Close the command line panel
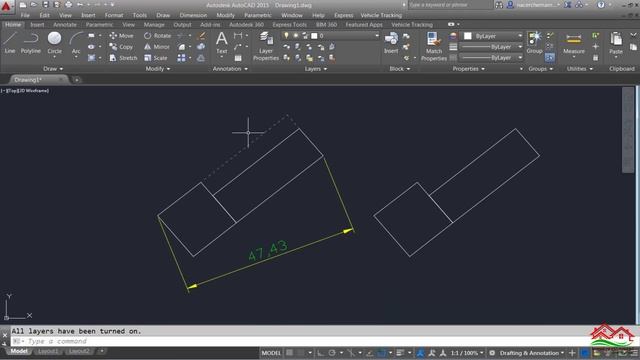Viewport: 640px width, 360px height. pos(4,335)
